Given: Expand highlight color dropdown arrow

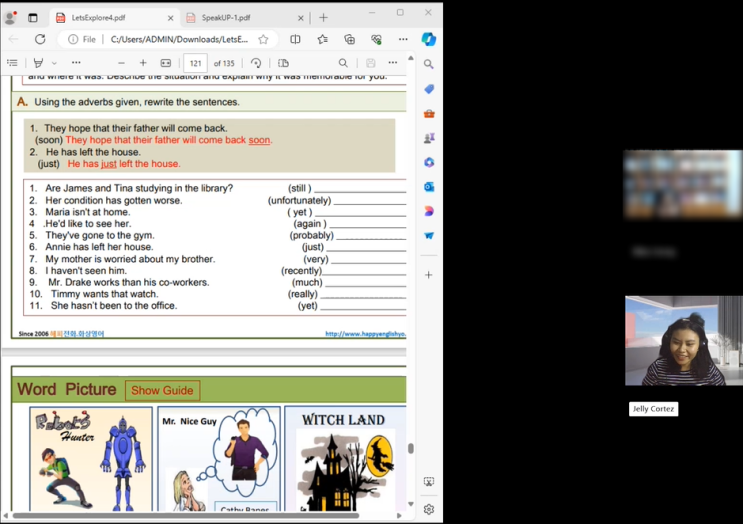Looking at the screenshot, I should (x=54, y=63).
